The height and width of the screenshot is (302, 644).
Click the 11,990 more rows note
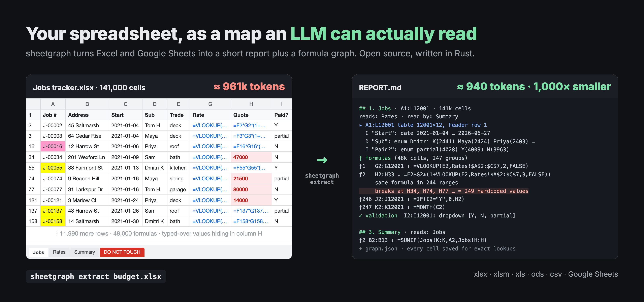(x=159, y=234)
